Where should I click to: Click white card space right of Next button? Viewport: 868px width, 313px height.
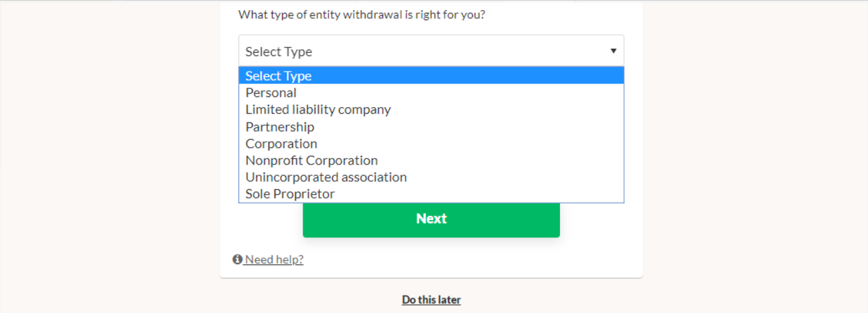(599, 221)
